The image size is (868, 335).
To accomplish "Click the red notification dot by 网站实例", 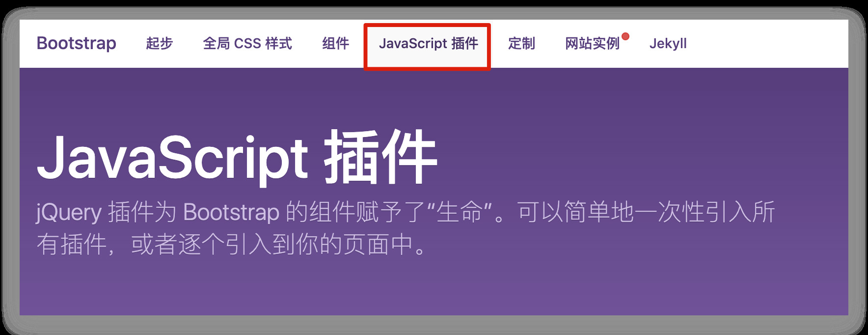I will 625,36.
